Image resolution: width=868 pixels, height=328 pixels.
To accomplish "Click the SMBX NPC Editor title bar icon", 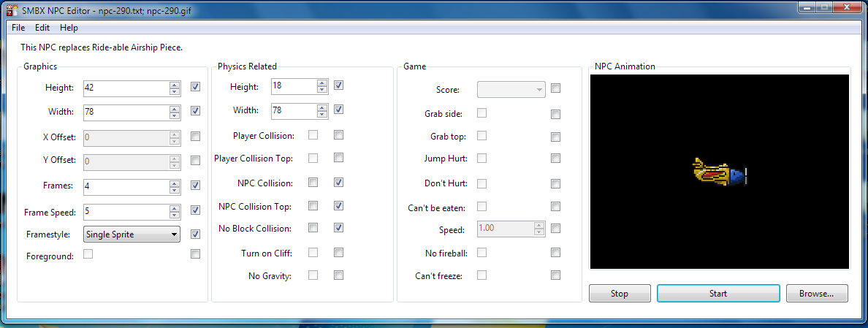I will [11, 9].
